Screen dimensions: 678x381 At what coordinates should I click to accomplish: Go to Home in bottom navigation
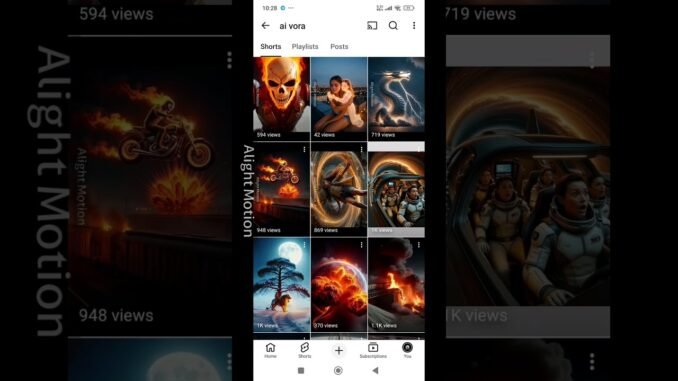tap(270, 350)
